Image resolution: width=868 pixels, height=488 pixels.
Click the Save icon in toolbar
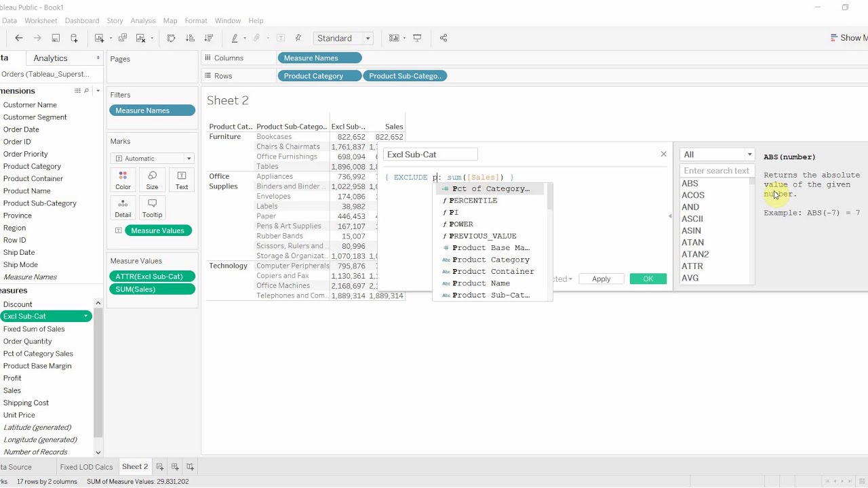[56, 39]
